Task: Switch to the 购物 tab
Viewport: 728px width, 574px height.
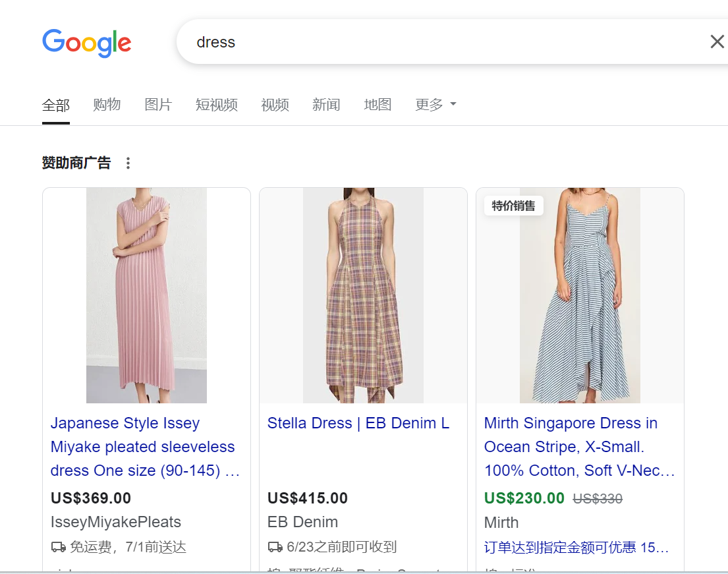Action: 107,105
